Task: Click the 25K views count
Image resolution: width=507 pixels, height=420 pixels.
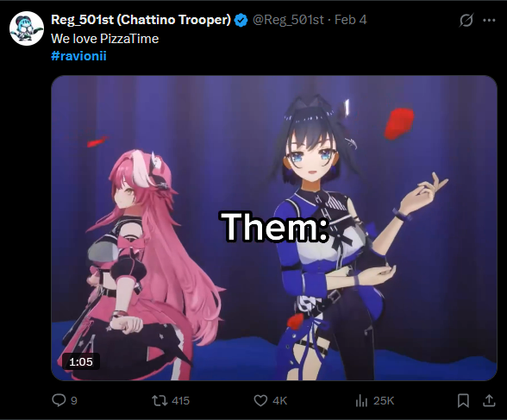Action: tap(384, 401)
